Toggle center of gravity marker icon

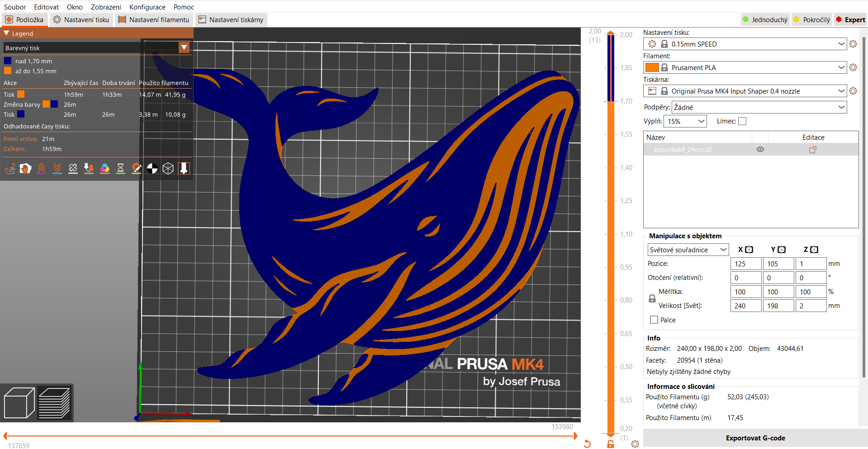click(152, 169)
